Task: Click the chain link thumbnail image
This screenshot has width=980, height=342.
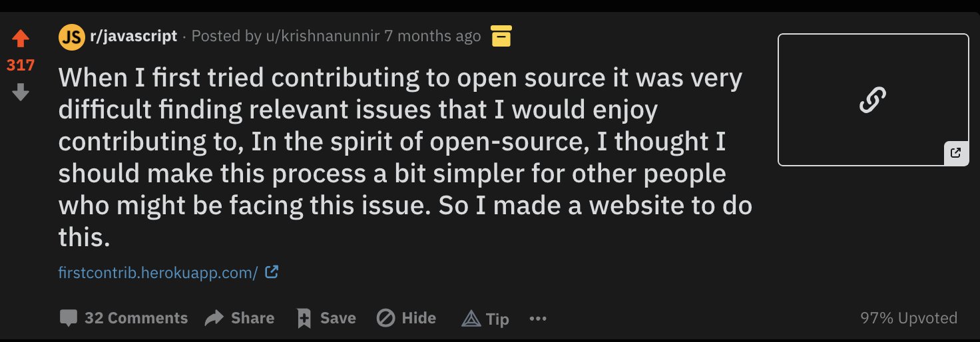Action: click(x=873, y=100)
